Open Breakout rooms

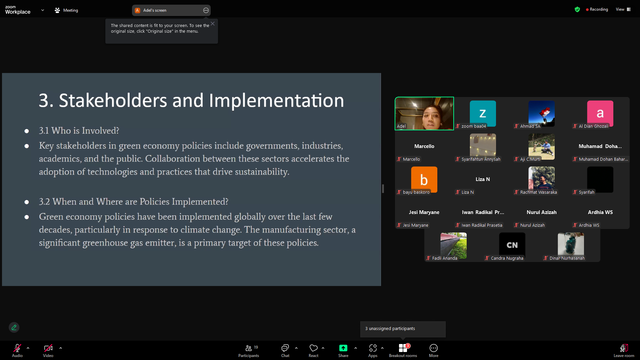coord(403,350)
